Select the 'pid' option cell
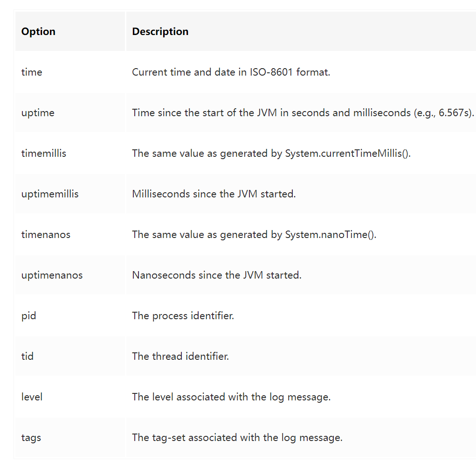 pyautogui.click(x=70, y=315)
